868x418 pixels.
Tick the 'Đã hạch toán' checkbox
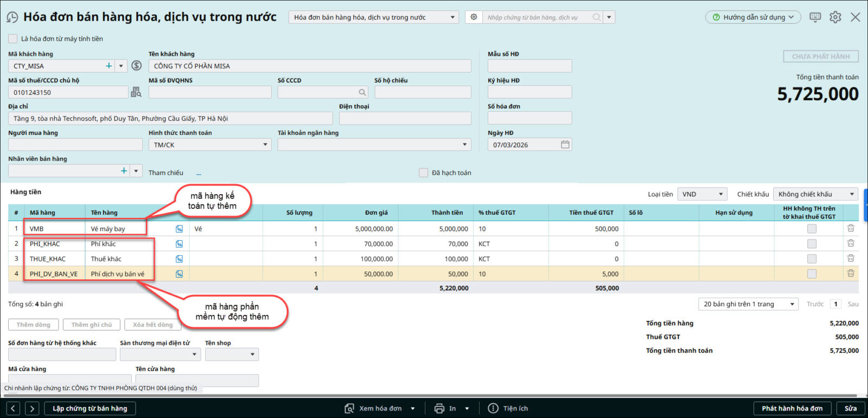tap(424, 172)
